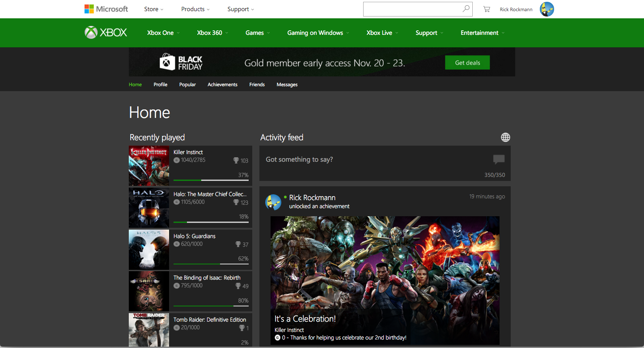644x348 pixels.
Task: Open Tomb Raider: Definitive Edition link
Action: (x=210, y=320)
